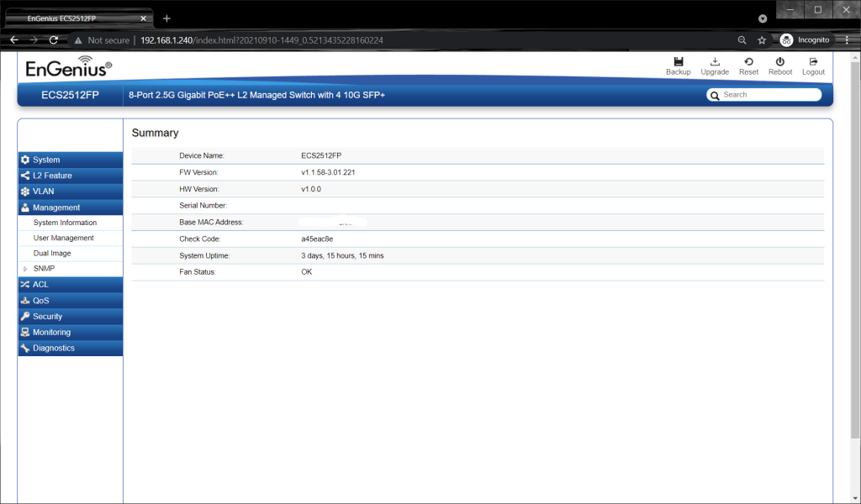
Task: Open Dual Image page
Action: click(52, 254)
